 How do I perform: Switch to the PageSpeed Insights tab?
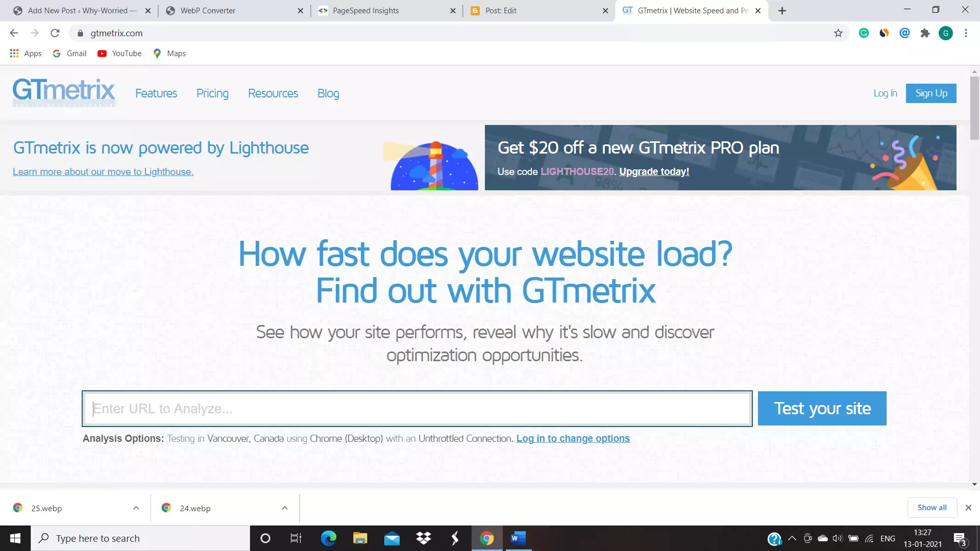386,11
